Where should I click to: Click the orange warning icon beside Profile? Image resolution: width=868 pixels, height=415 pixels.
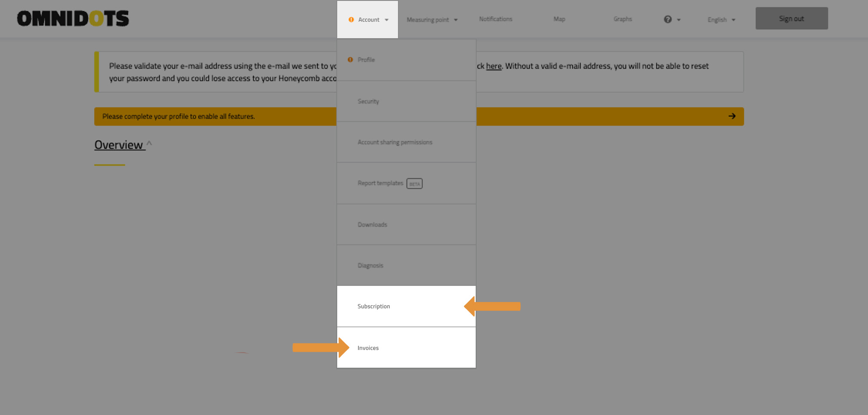click(350, 60)
